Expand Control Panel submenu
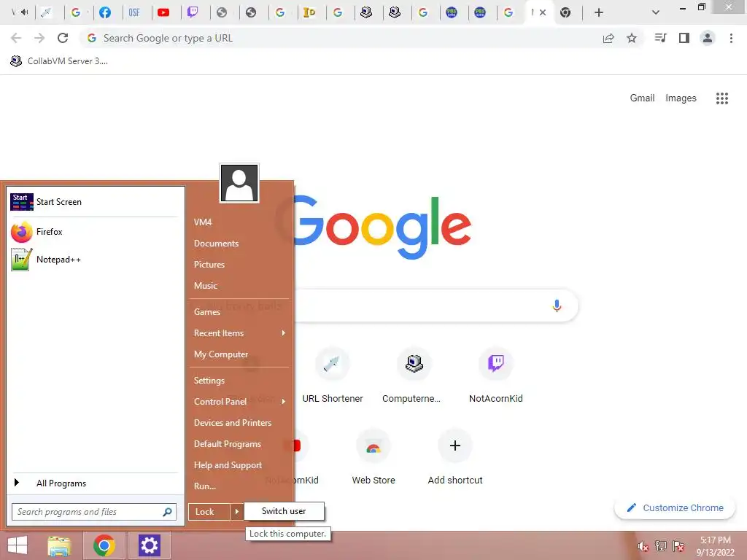 [x=239, y=402]
